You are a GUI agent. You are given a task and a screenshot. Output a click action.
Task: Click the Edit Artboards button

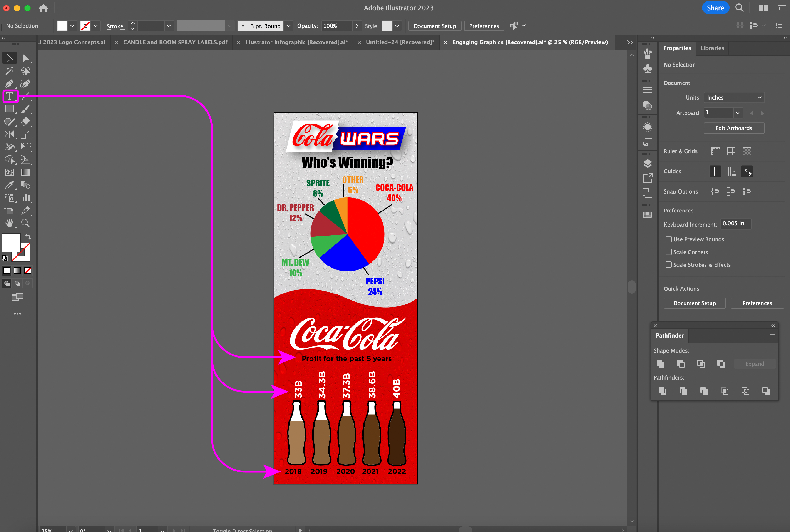click(734, 128)
